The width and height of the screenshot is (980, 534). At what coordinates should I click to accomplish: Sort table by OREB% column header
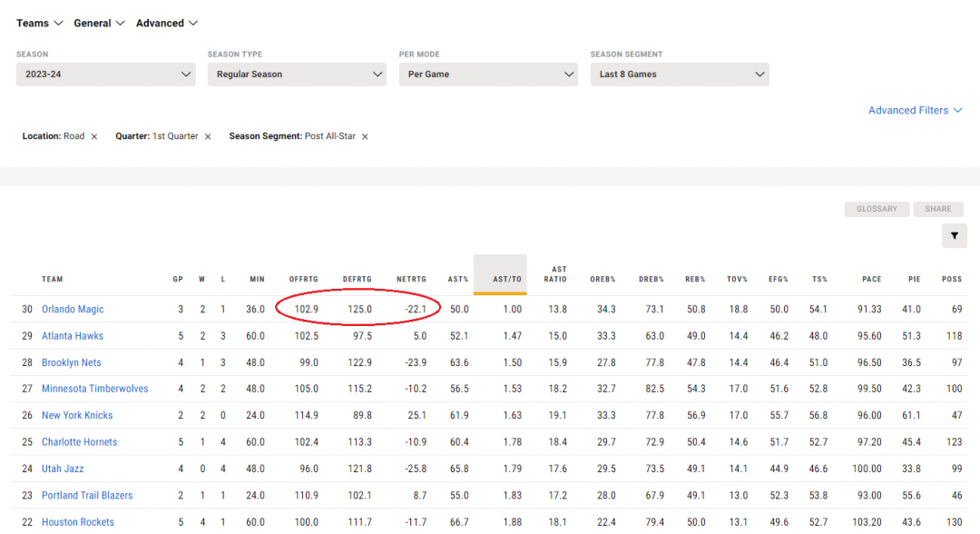(x=603, y=280)
